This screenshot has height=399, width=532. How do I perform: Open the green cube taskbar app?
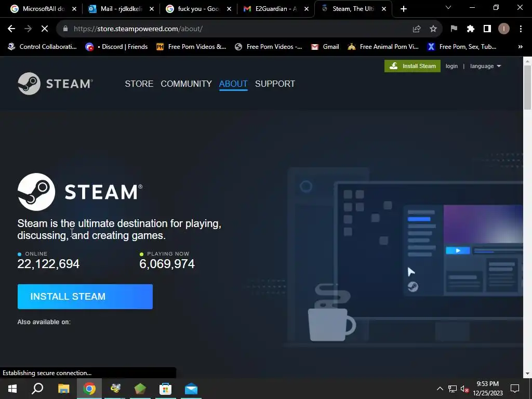[x=140, y=389]
